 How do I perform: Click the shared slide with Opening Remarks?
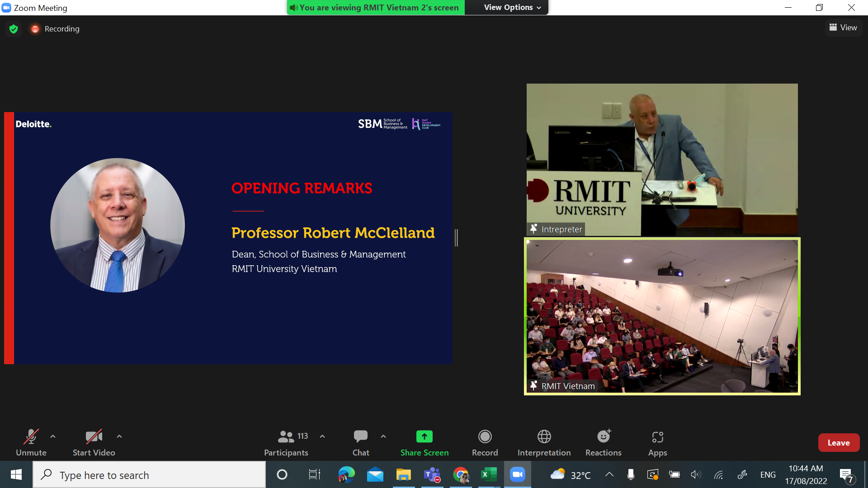tap(229, 238)
